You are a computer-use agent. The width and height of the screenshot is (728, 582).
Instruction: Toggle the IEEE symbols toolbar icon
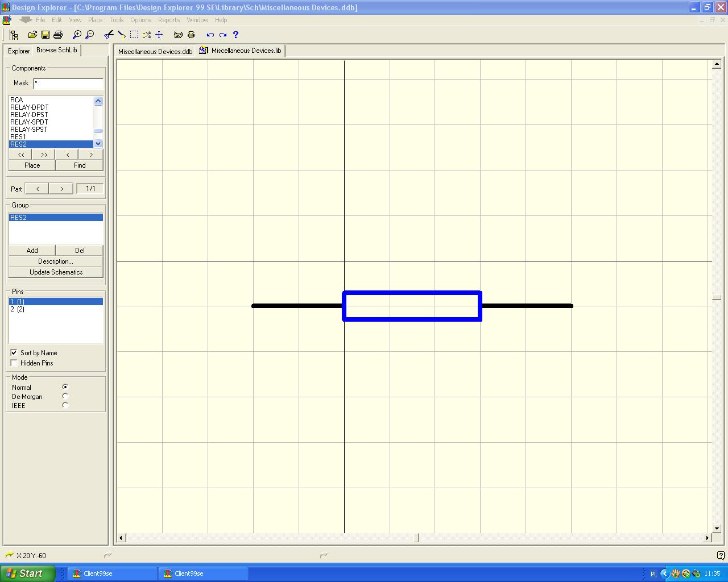[x=191, y=35]
